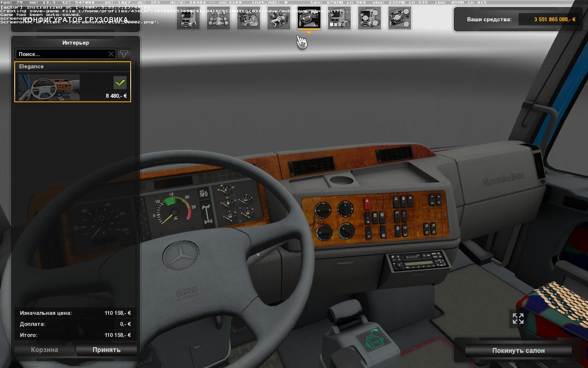Click the Ваши средства funds amount
Viewport: 588px width, 368px height.
(548, 19)
